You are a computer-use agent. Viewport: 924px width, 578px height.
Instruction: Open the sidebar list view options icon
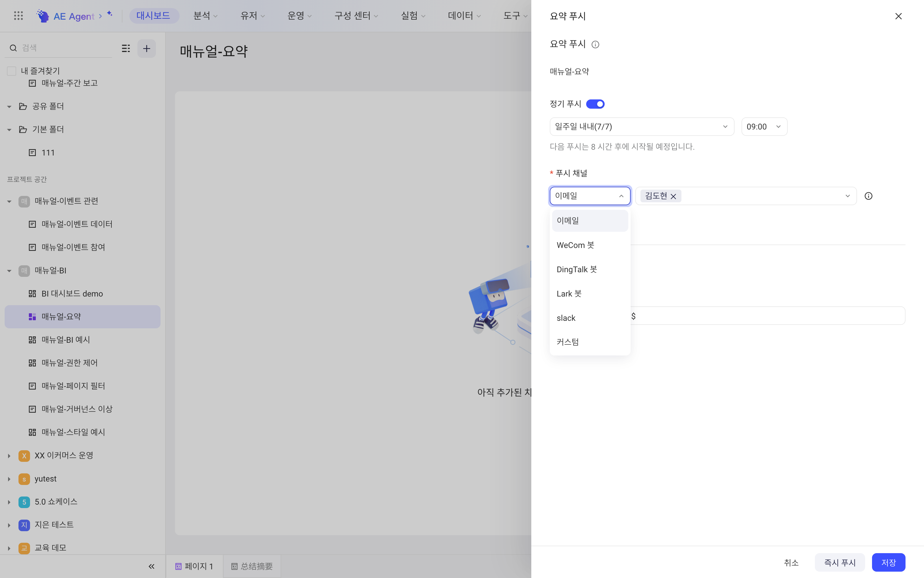pyautogui.click(x=126, y=49)
